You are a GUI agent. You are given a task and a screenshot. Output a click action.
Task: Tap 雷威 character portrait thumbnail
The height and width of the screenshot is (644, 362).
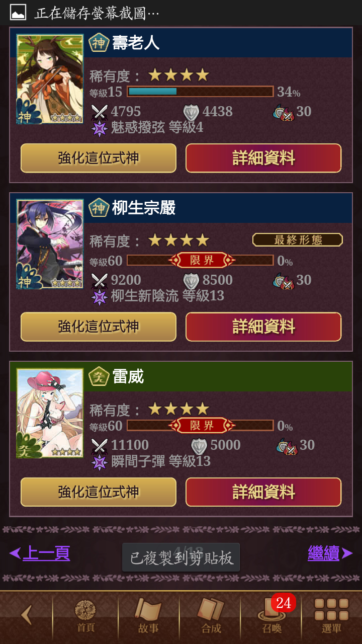pyautogui.click(x=50, y=413)
